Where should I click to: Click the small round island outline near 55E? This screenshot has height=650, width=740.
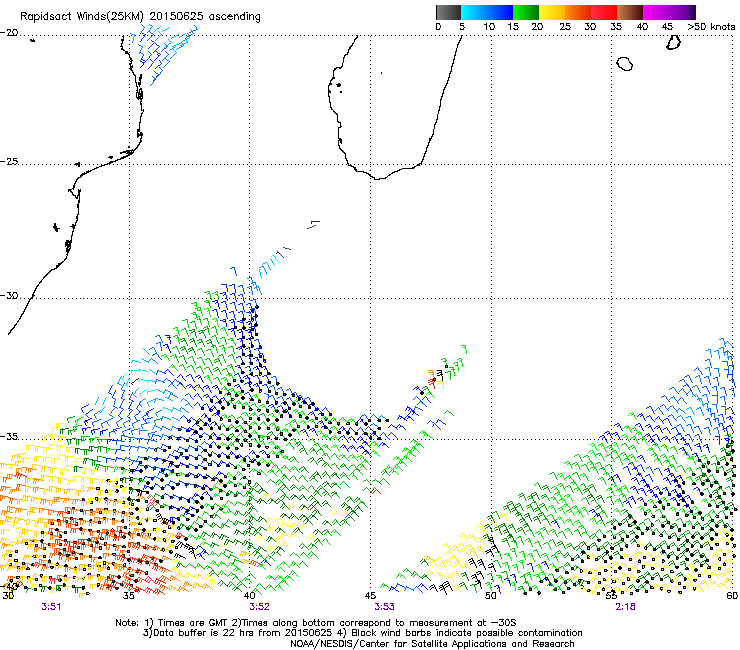625,64
